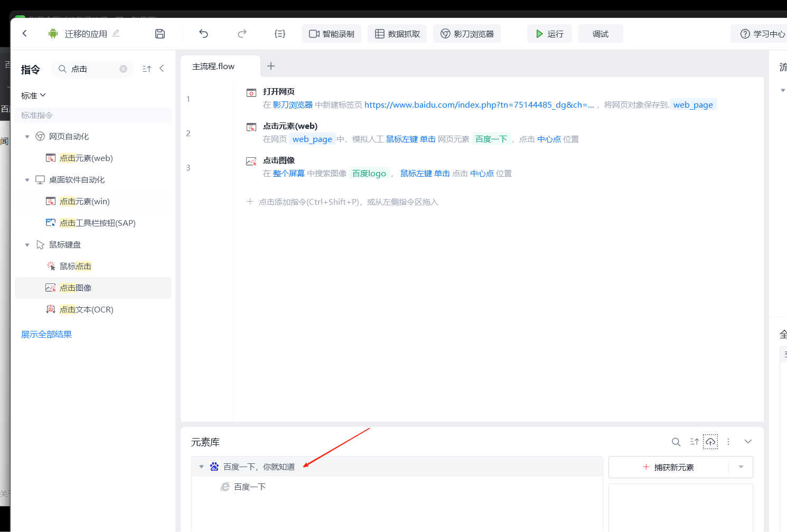Click the 运行 run button

(549, 34)
